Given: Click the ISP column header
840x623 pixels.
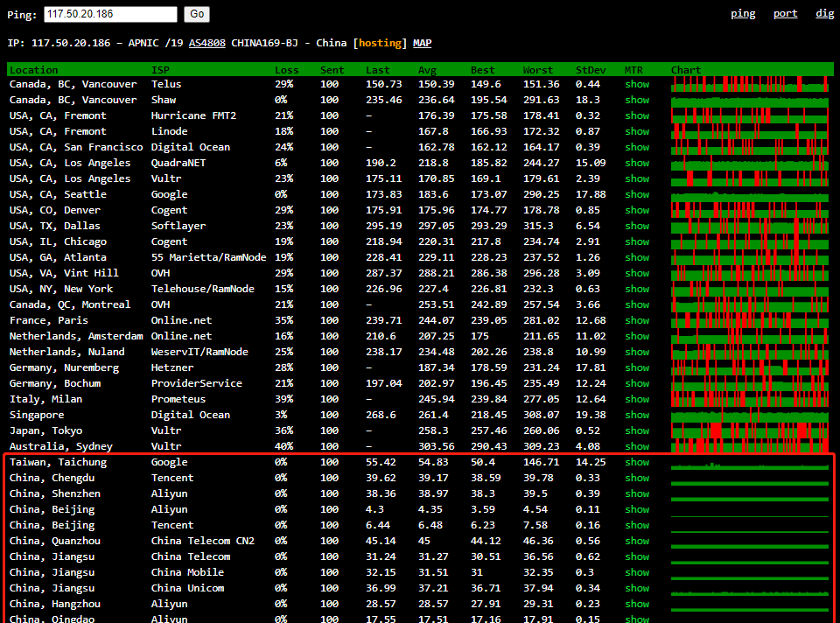Looking at the screenshot, I should (x=160, y=70).
